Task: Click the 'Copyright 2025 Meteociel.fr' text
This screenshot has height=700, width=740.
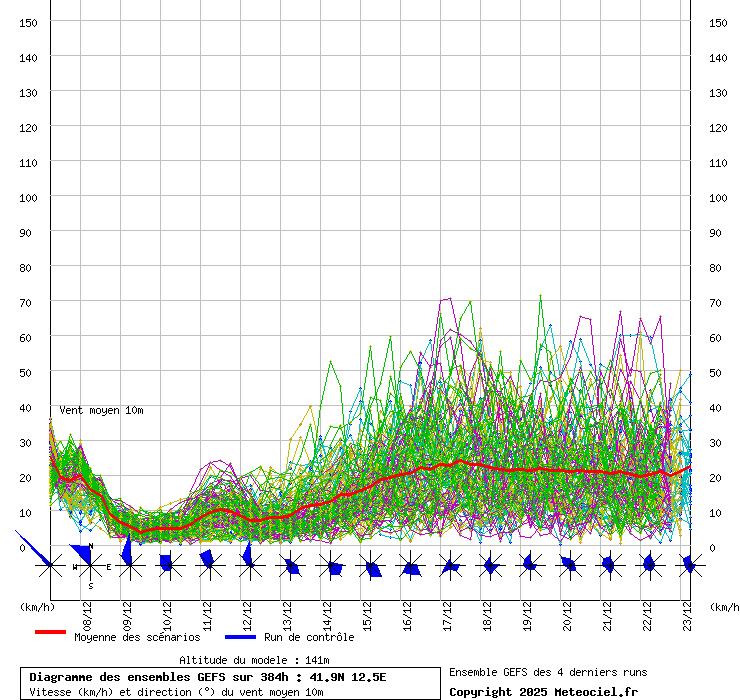Action: click(543, 692)
